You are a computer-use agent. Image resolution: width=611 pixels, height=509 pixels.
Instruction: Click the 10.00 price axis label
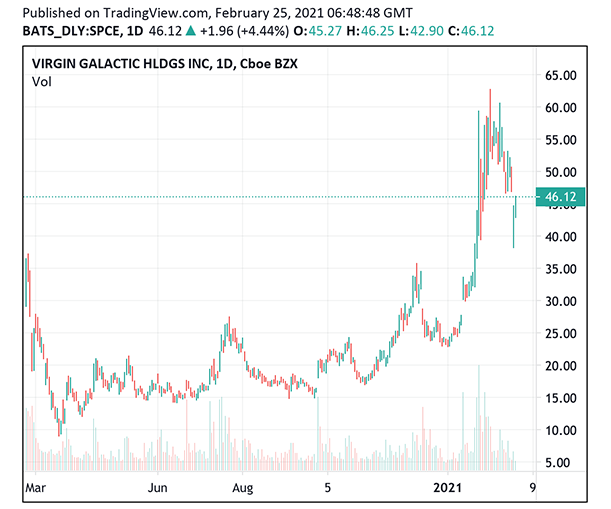click(561, 431)
